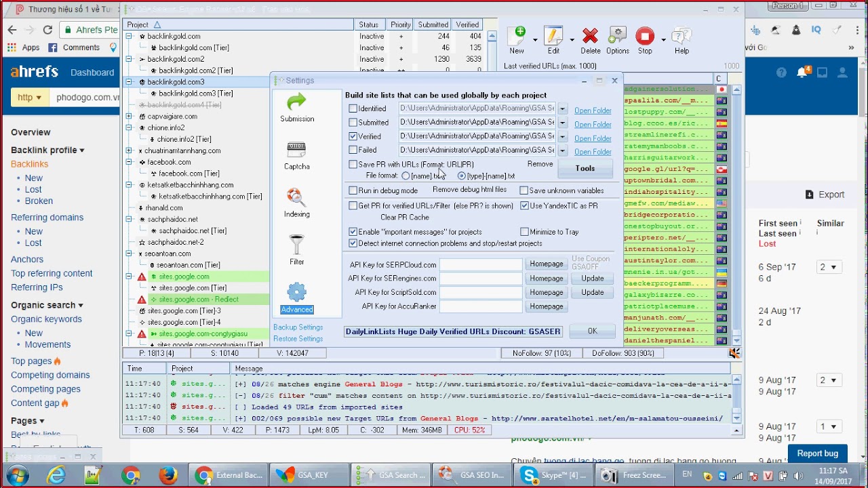Open Freez Screen taskbar item
This screenshot has width=868, height=488.
635,475
